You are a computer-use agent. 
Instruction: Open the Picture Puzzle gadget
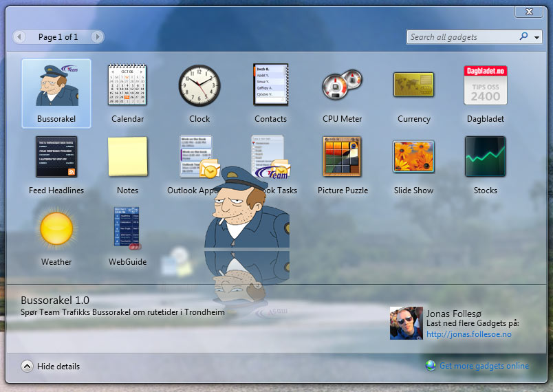[x=342, y=157]
